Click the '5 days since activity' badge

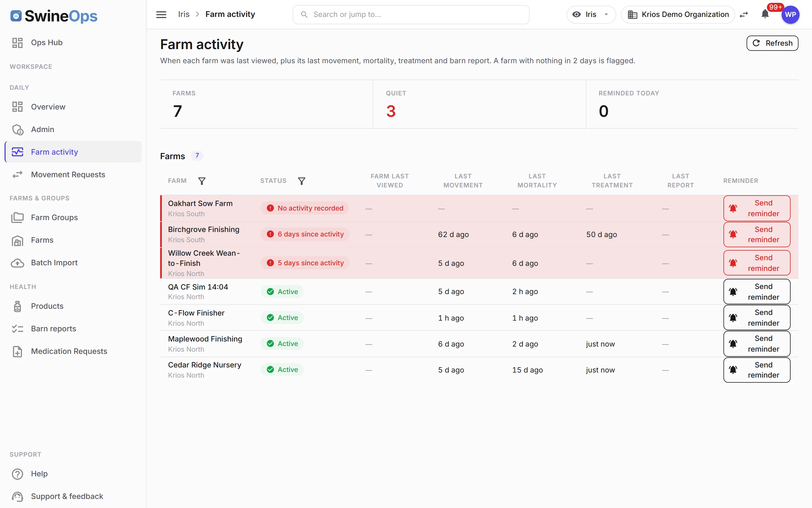(305, 263)
